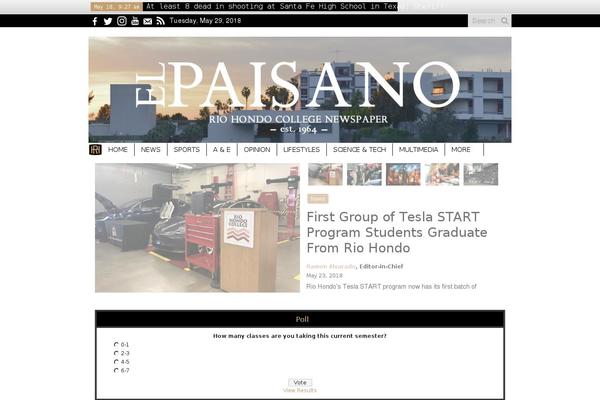Screen dimensions: 600x400
Task: Open the Tesla START Program headline
Action: pyautogui.click(x=397, y=232)
